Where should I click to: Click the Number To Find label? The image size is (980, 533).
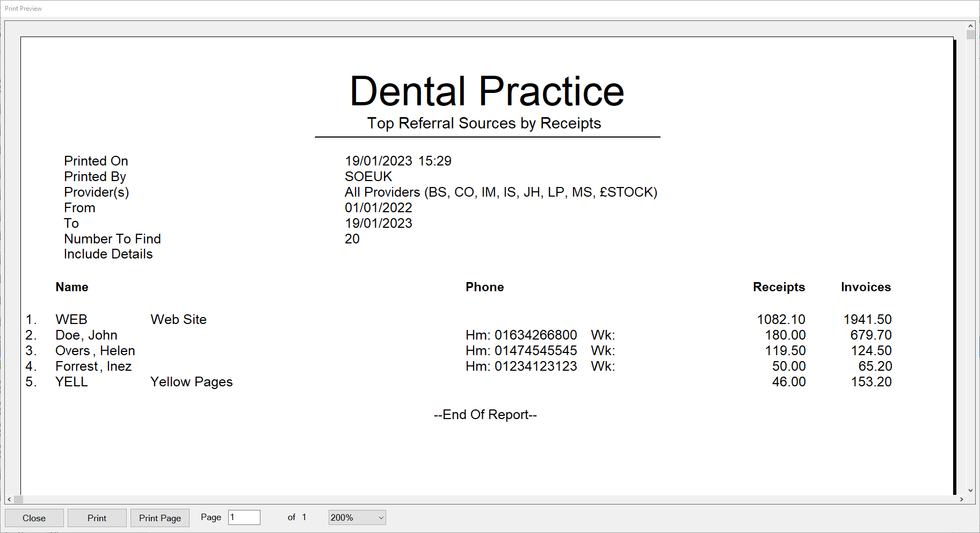coord(112,239)
